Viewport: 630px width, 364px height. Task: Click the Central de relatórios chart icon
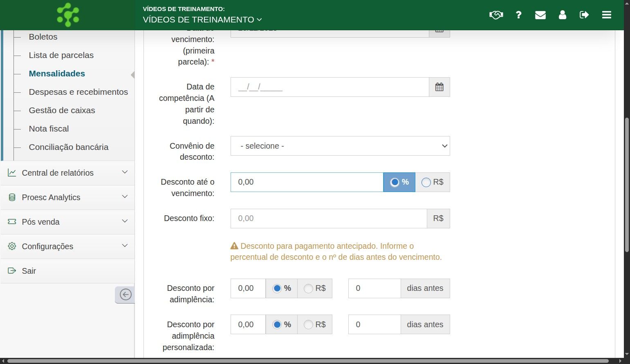(12, 173)
